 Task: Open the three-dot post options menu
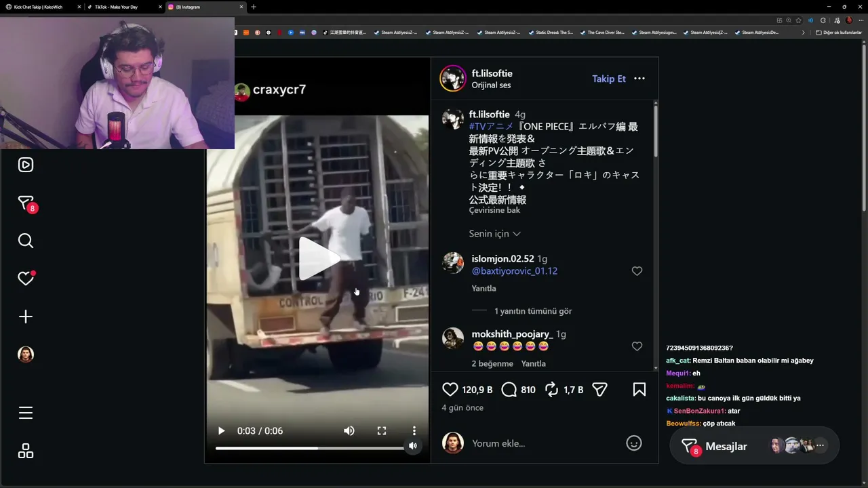tap(639, 79)
